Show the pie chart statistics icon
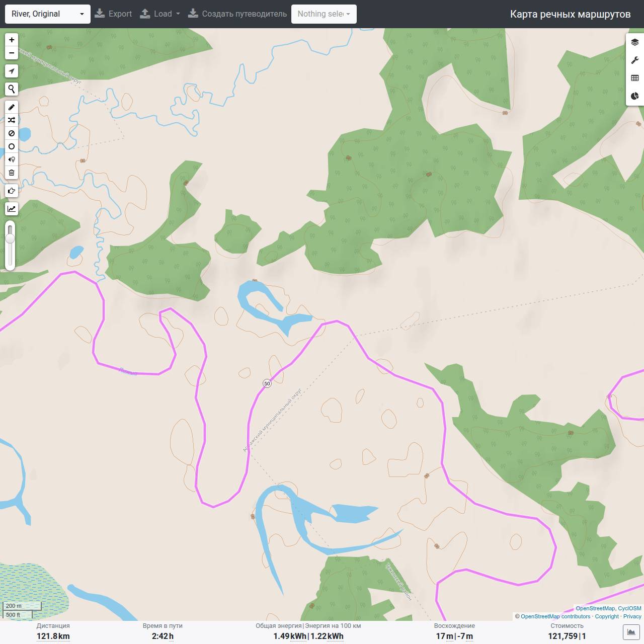This screenshot has height=644, width=644. pos(635,96)
